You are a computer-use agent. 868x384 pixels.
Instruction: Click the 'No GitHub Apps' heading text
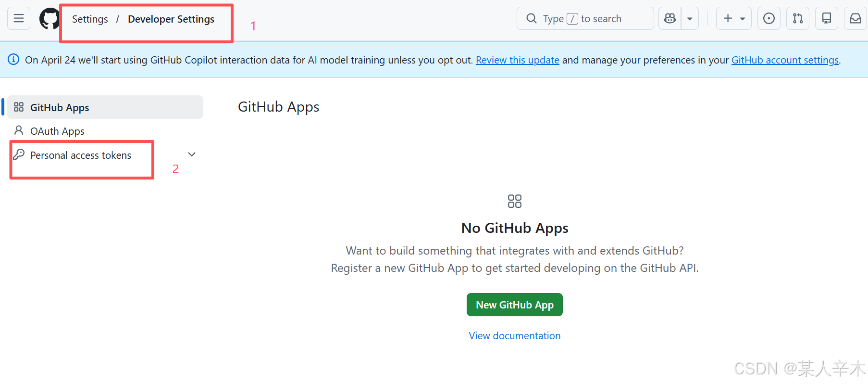tap(515, 228)
